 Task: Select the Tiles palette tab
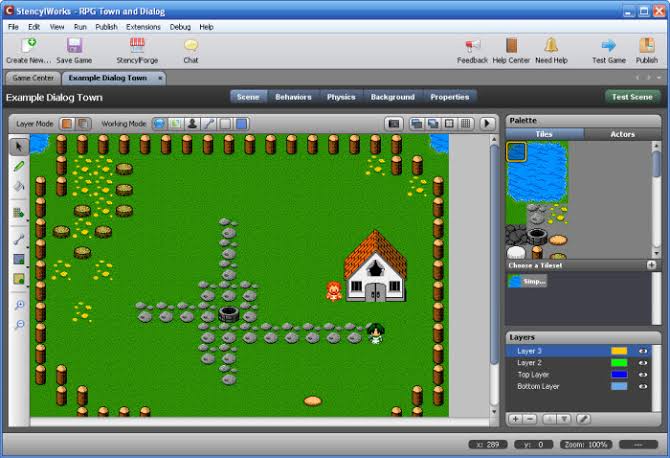[x=544, y=134]
